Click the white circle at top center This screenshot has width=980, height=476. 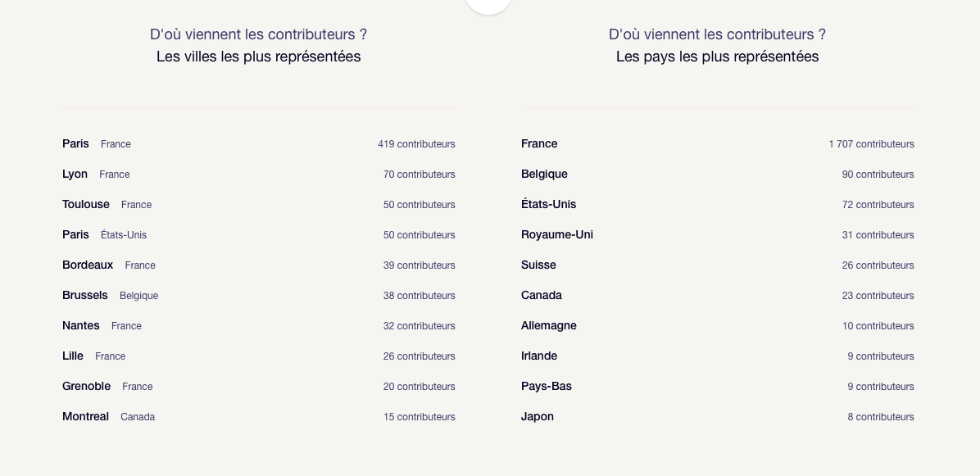pos(488,5)
